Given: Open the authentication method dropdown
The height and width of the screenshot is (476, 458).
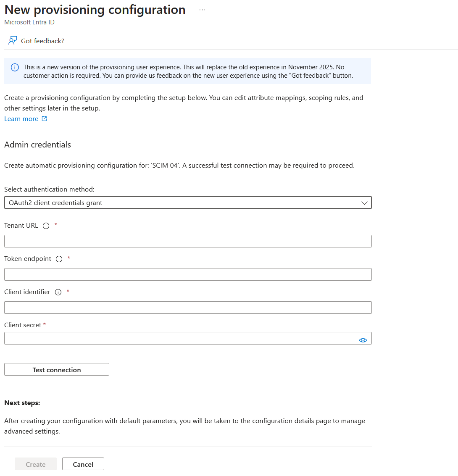Looking at the screenshot, I should coord(188,202).
